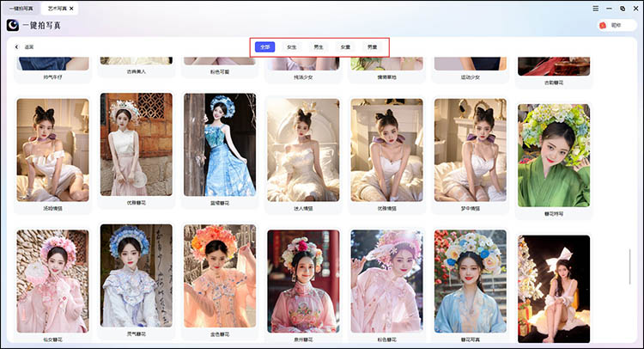Click the user avatar icon at top right
644x349 pixels.
pyautogui.click(x=603, y=26)
